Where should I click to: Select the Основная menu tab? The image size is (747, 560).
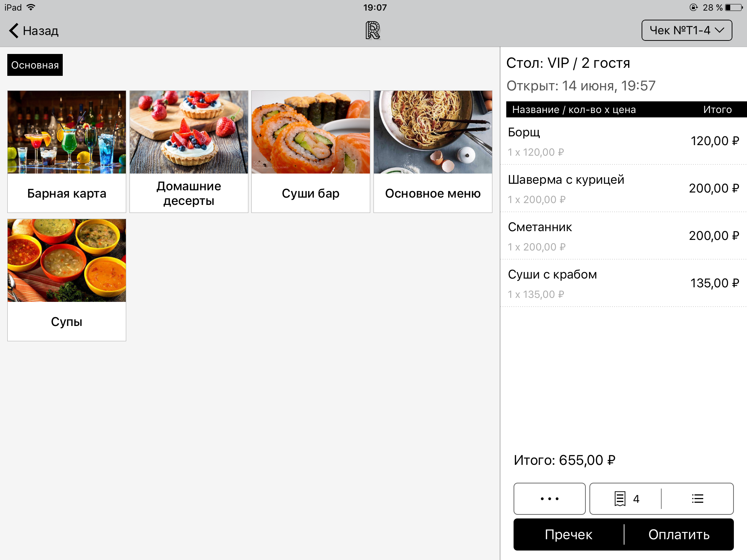35,65
